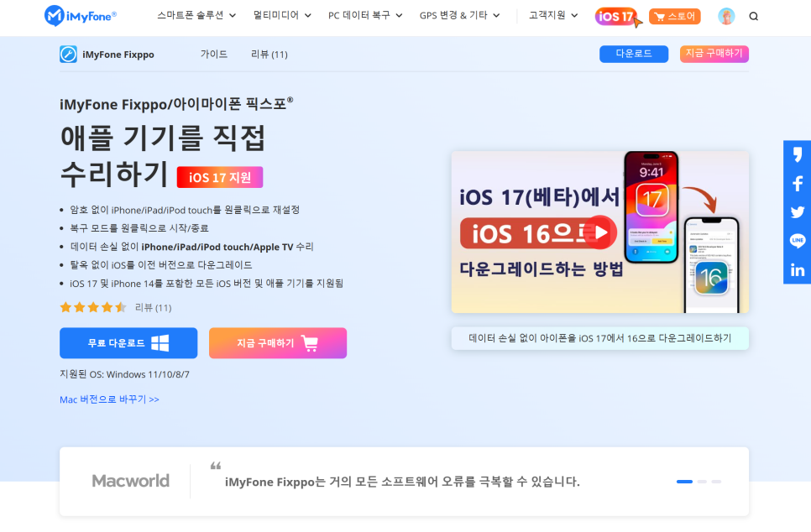The image size is (811, 532).
Task: Open the iOS 16 downgrade video thumbnail
Action: click(600, 232)
